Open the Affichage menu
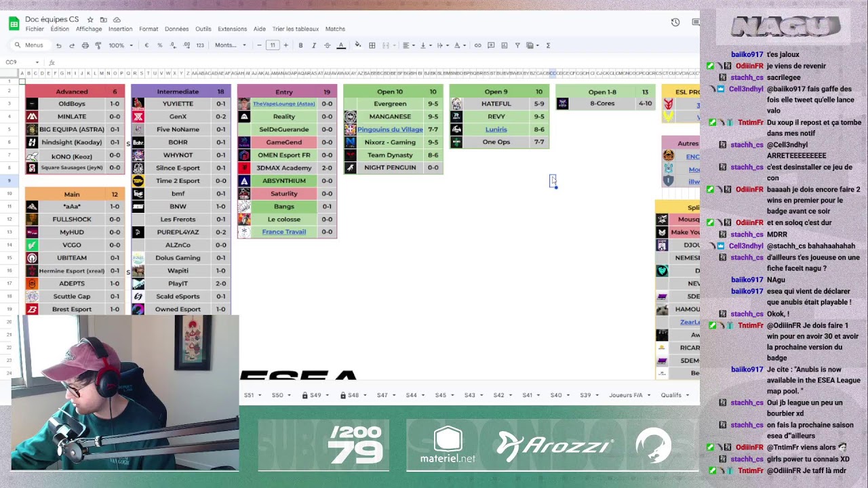This screenshot has height=488, width=868. (x=89, y=29)
